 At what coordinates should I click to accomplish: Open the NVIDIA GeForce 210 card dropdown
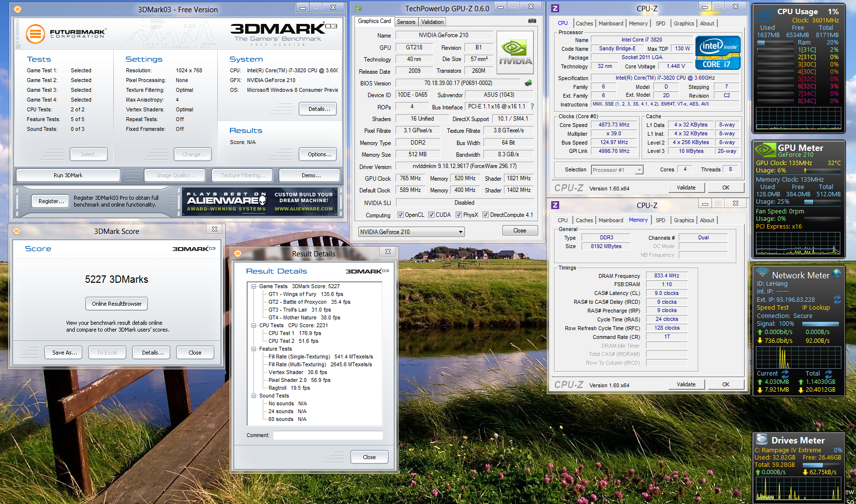coord(411,232)
